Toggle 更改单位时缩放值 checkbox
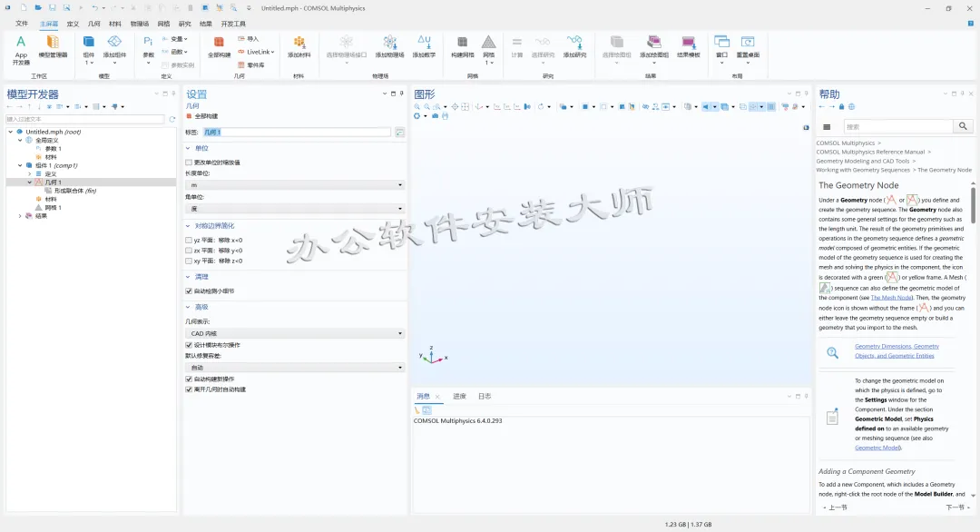The image size is (980, 532). coord(189,163)
